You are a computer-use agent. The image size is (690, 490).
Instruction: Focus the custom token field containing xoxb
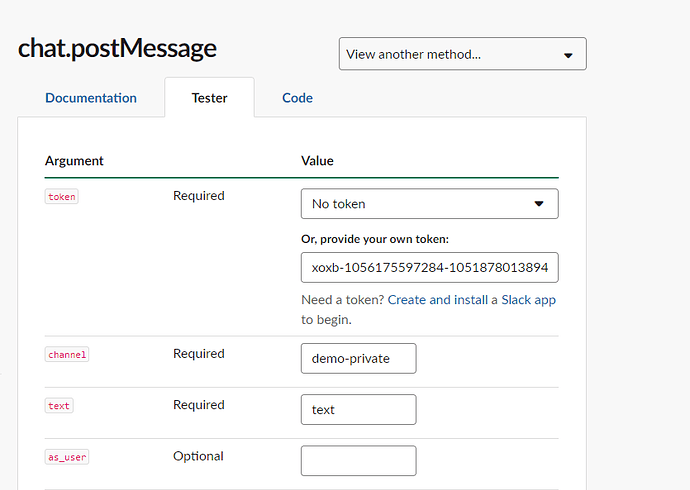tap(429, 268)
